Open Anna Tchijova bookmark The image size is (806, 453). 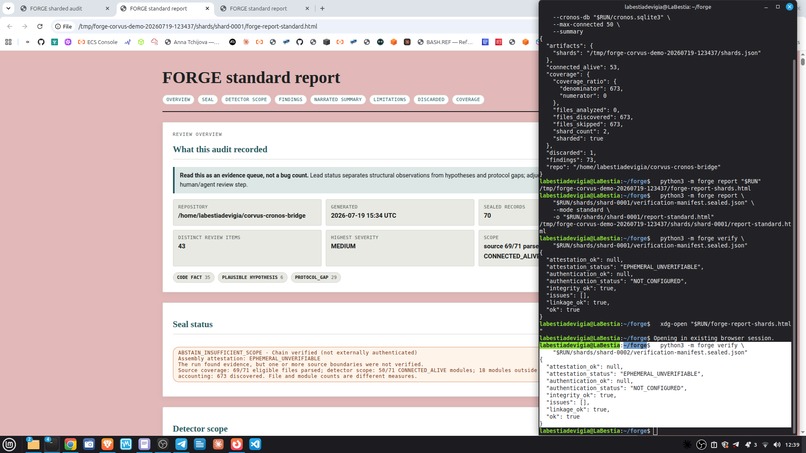[192, 42]
